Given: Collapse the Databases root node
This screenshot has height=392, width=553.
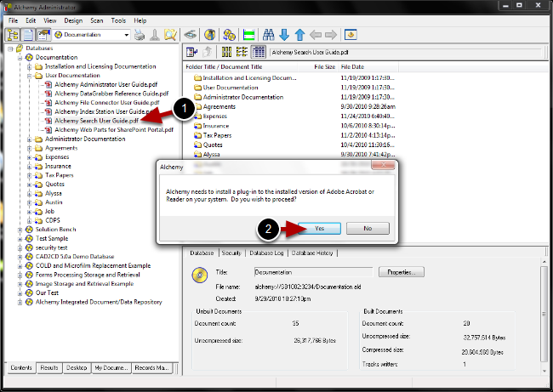Looking at the screenshot, I should [x=10, y=48].
